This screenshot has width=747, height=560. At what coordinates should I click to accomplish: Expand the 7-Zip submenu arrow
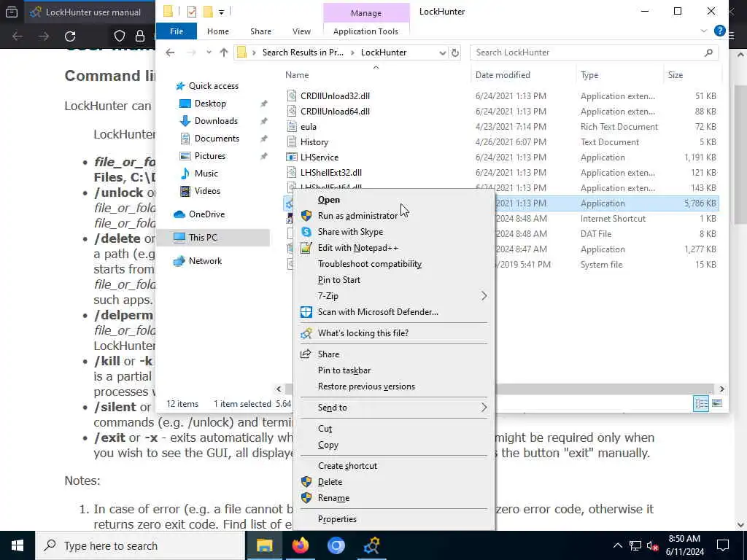click(x=484, y=296)
